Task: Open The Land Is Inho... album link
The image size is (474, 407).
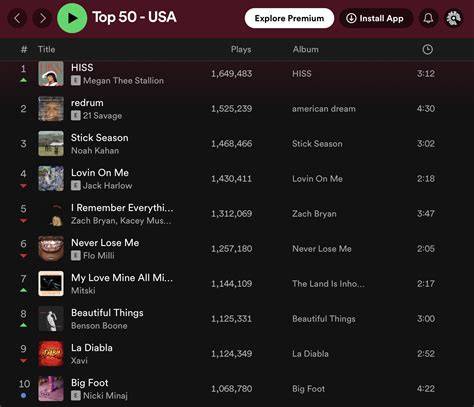Action: 328,284
